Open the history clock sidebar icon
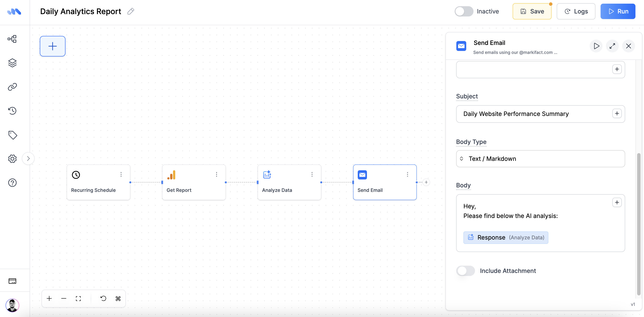This screenshot has height=317, width=644. coord(12,111)
